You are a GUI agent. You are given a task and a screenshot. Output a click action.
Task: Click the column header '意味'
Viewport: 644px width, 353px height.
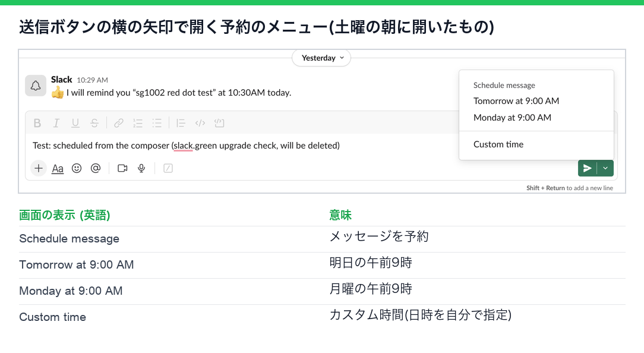click(340, 215)
